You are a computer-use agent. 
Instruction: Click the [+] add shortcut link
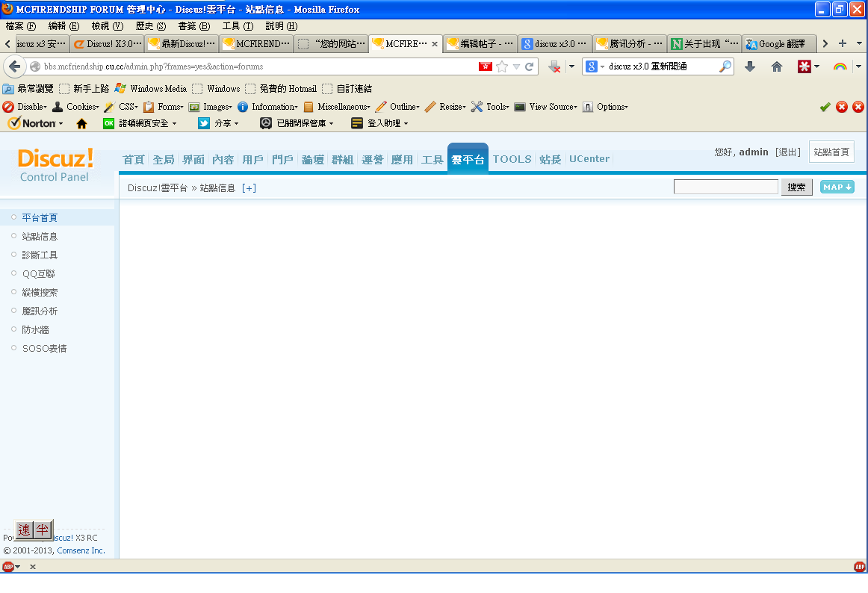[x=249, y=188]
